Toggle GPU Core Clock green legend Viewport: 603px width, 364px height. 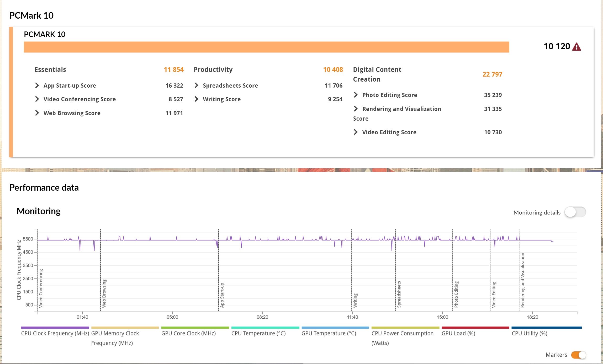(195, 332)
